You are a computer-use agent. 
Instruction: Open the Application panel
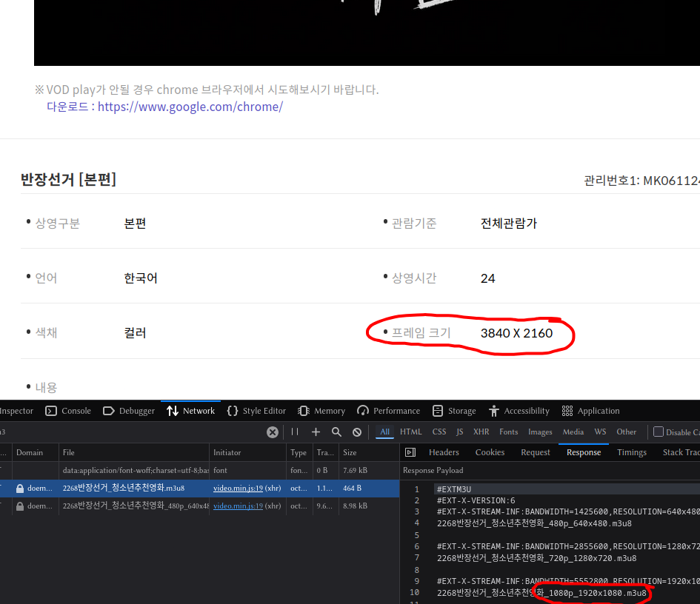(590, 411)
